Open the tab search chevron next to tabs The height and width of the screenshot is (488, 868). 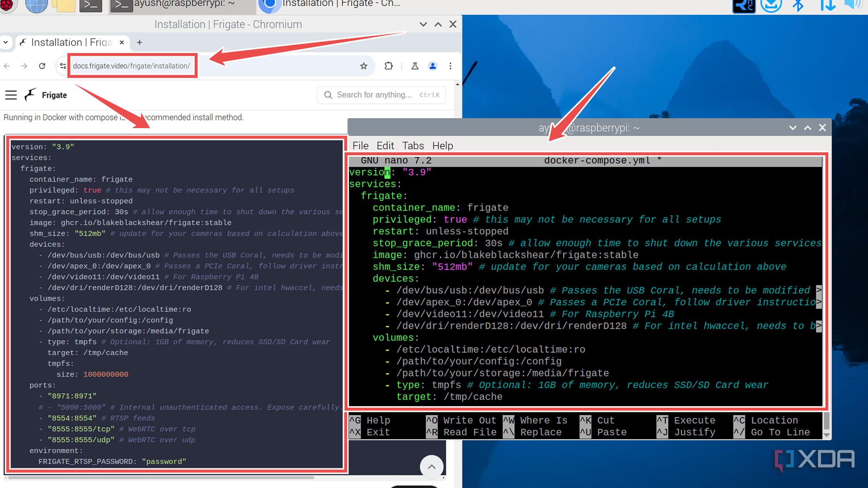6,42
